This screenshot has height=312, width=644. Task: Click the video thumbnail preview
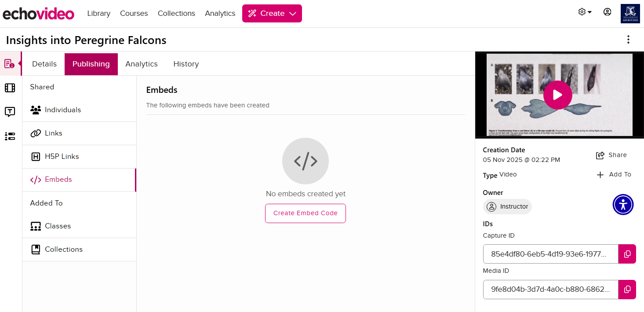[x=559, y=95]
